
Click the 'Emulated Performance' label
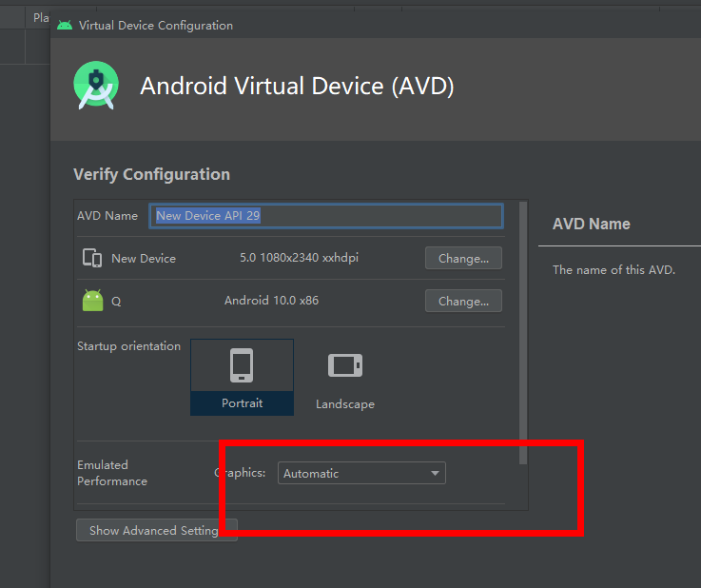(x=112, y=473)
